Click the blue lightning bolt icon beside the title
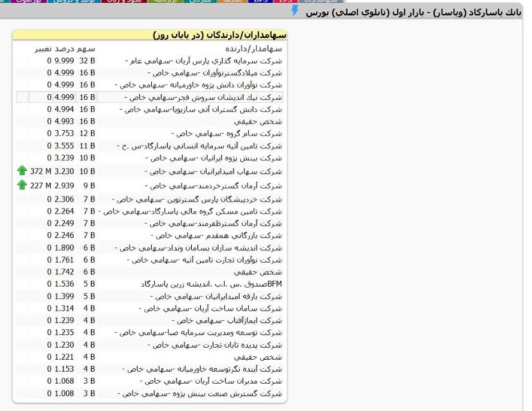The image size is (532, 411). pos(295,10)
